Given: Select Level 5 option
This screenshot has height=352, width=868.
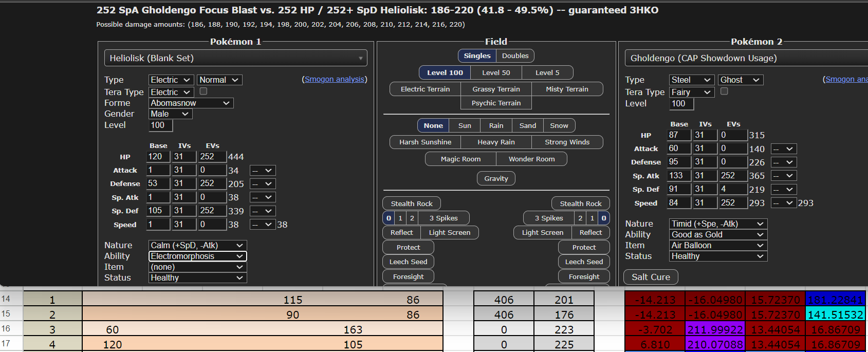Looking at the screenshot, I should [x=547, y=72].
